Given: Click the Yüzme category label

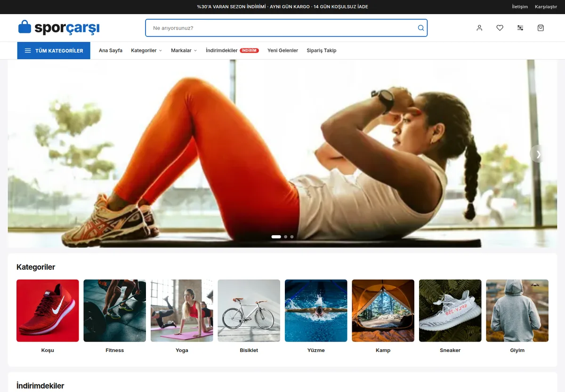Looking at the screenshot, I should coord(316,351).
